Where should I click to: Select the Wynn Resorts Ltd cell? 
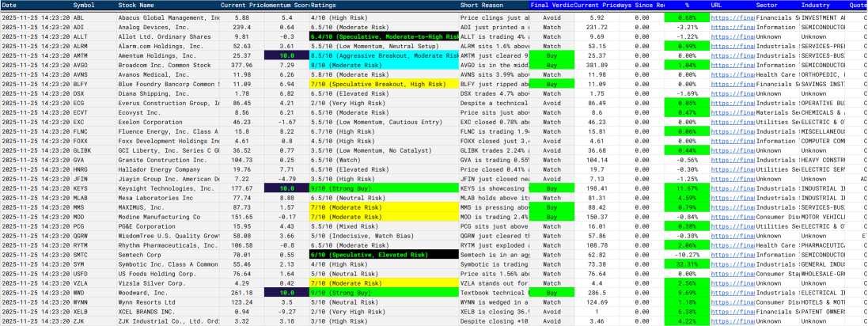pyautogui.click(x=168, y=302)
